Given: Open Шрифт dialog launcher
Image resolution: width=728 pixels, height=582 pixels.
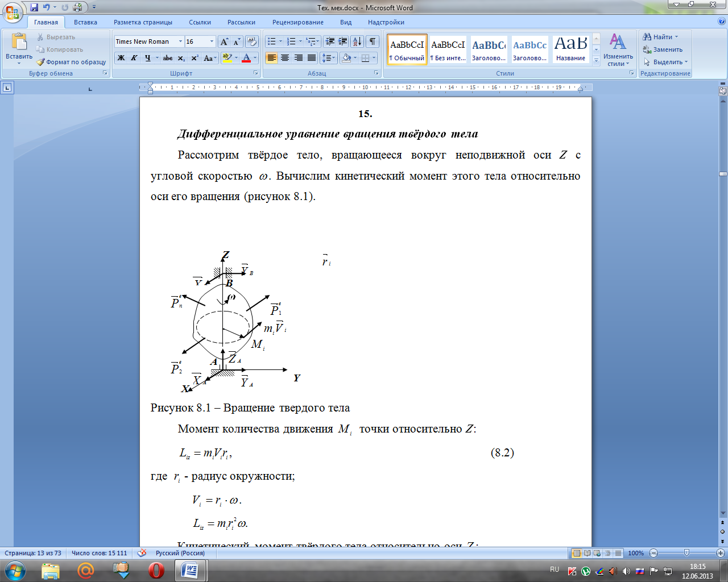Looking at the screenshot, I should click(255, 73).
